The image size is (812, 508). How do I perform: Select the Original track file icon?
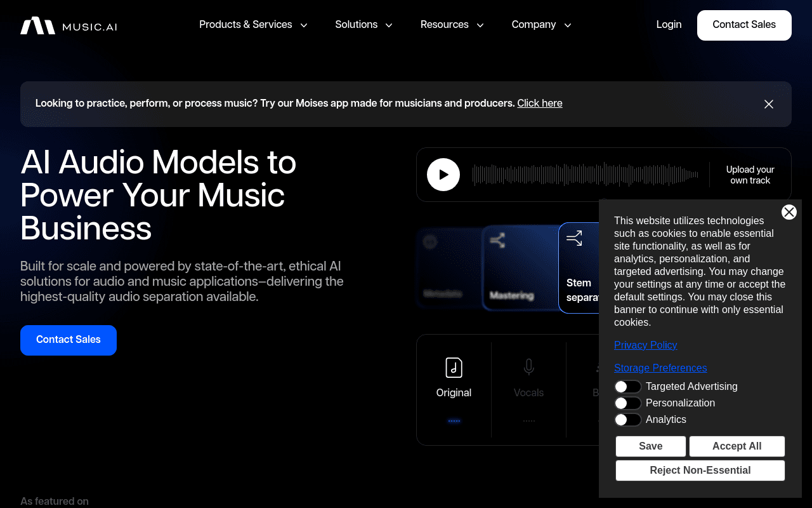click(x=454, y=368)
